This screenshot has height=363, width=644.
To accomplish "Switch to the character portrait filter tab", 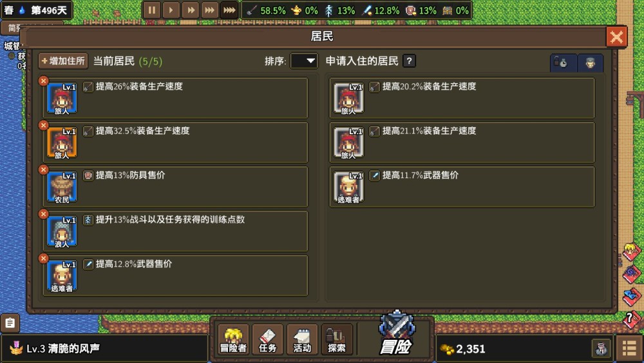I will 590,63.
